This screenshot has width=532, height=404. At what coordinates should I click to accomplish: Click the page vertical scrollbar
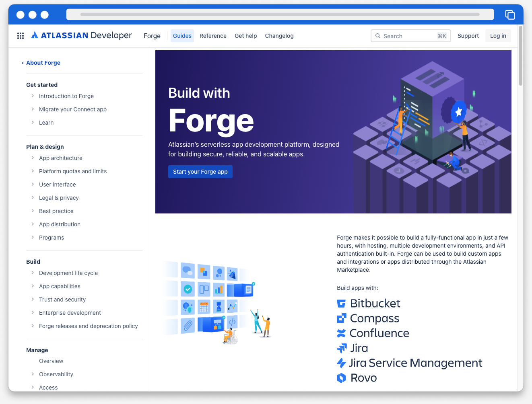pyautogui.click(x=521, y=56)
